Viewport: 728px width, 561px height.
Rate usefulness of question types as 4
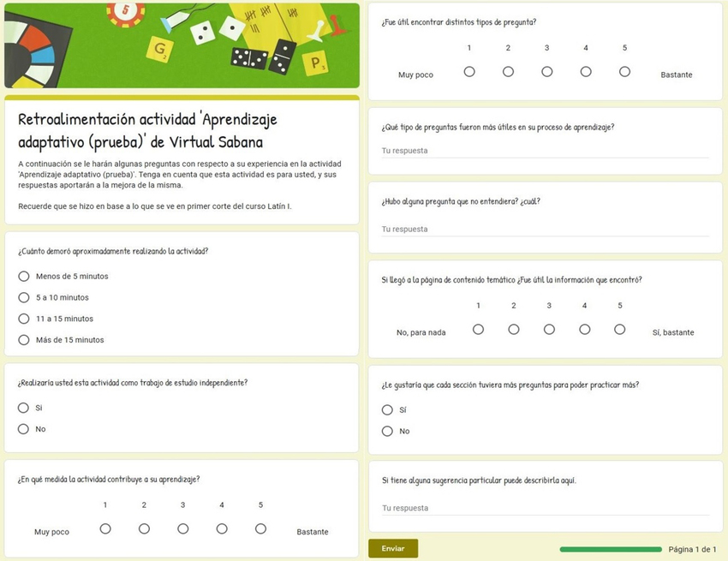pyautogui.click(x=586, y=72)
